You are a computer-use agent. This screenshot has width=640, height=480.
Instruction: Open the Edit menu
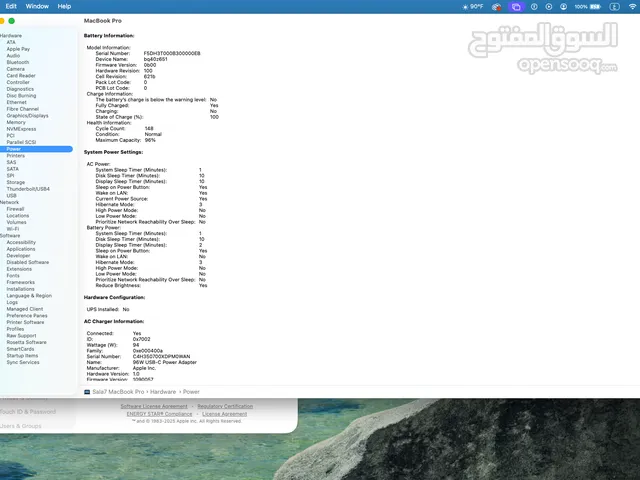(x=11, y=6)
